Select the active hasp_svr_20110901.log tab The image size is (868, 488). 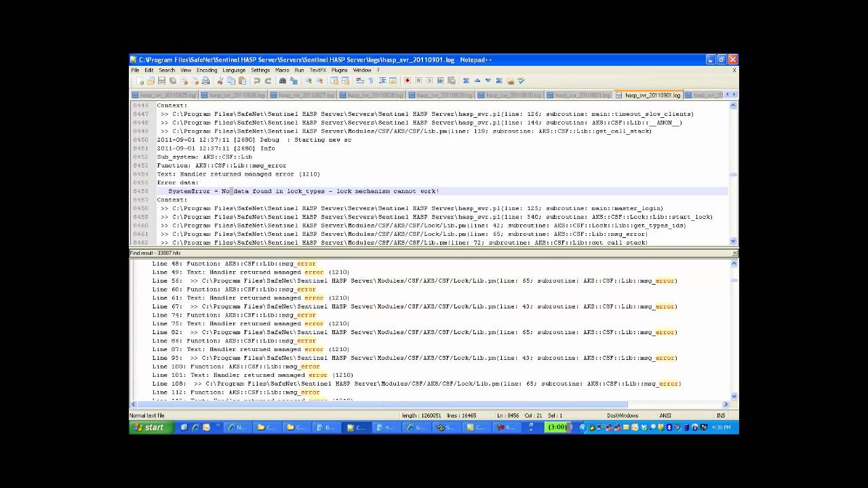[648, 95]
